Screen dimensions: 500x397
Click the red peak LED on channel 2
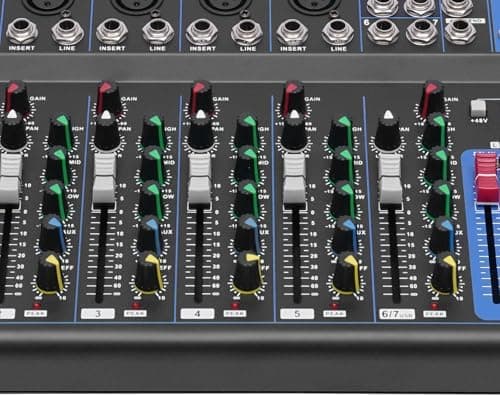[x=36, y=305]
